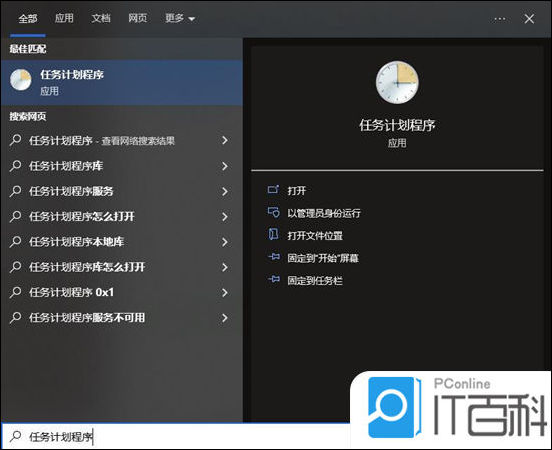Click search icon next to 任务计划程序服务不可用
This screenshot has width=552, height=450.
tap(15, 318)
